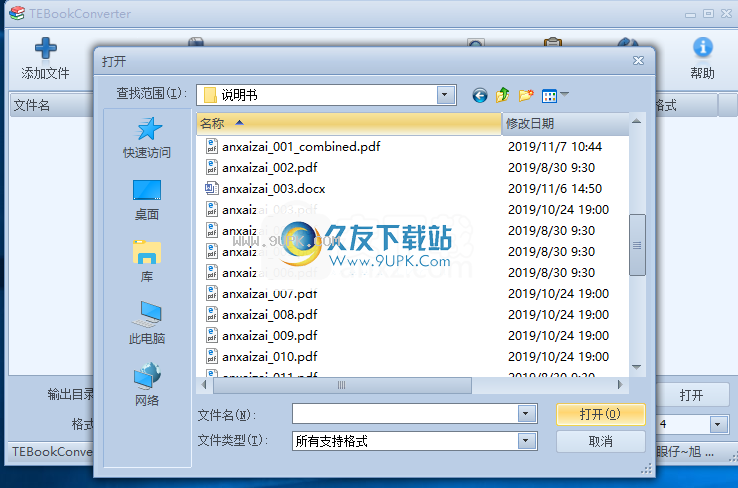Create a new folder
The width and height of the screenshot is (738, 488).
(526, 96)
